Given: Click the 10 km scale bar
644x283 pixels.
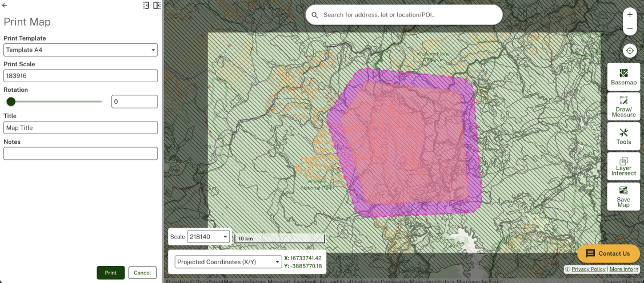Looking at the screenshot, I should coord(279,238).
